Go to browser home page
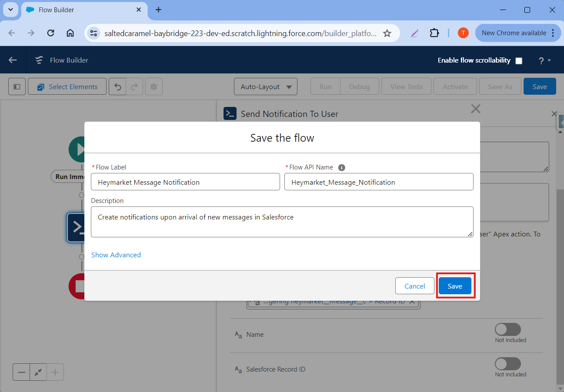Screen dimensions: 564x392 coord(70,33)
